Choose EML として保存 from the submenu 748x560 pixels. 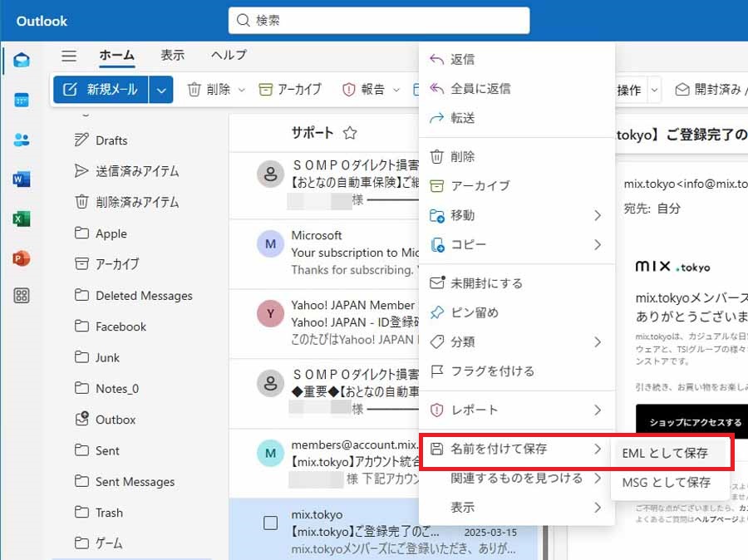[x=665, y=453]
